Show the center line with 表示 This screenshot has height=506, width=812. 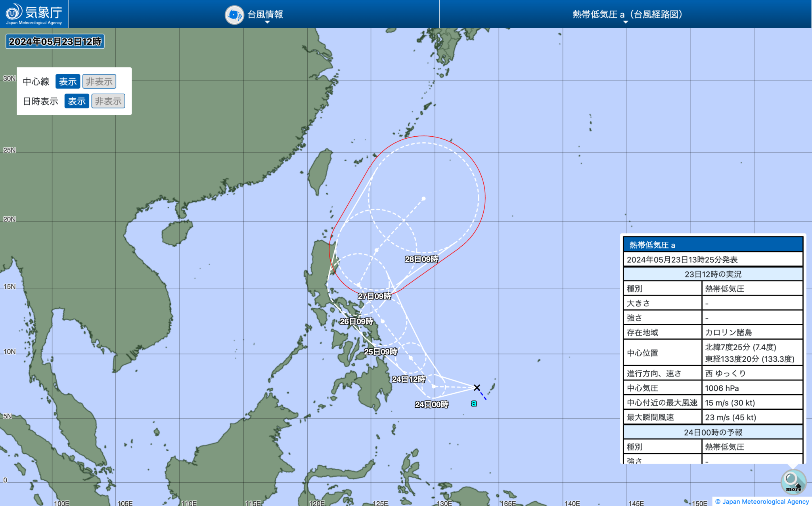point(68,82)
